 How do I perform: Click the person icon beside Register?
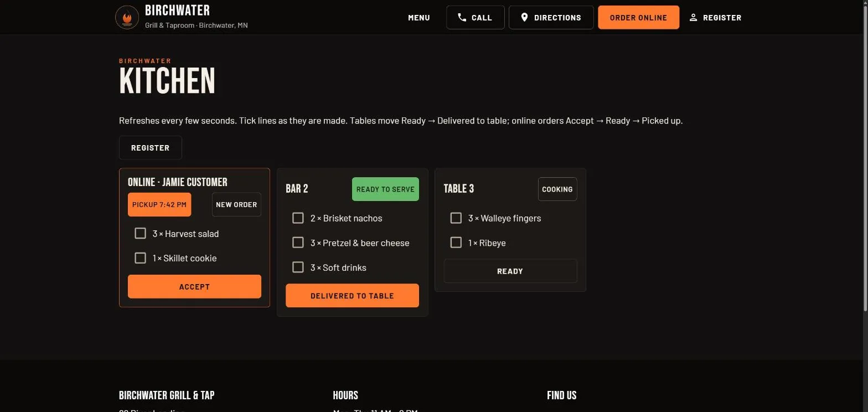[693, 18]
